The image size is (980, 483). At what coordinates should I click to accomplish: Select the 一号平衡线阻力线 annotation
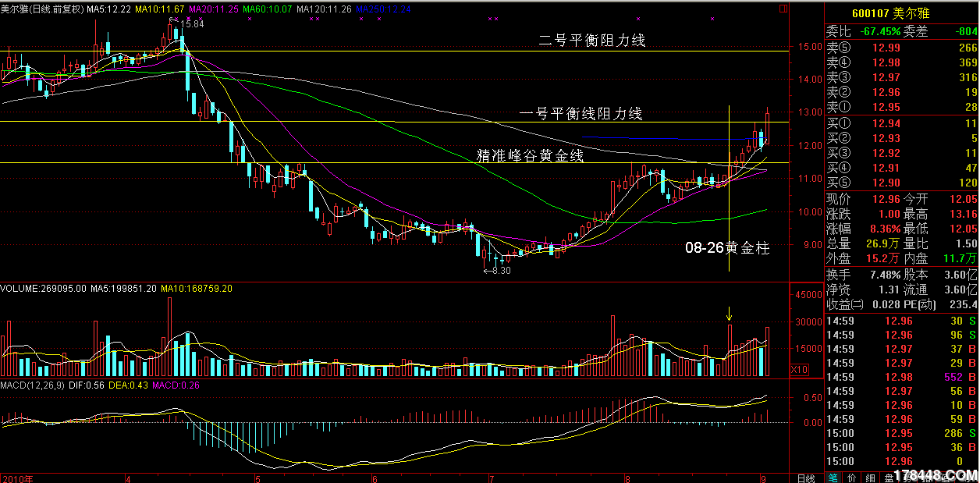(581, 114)
